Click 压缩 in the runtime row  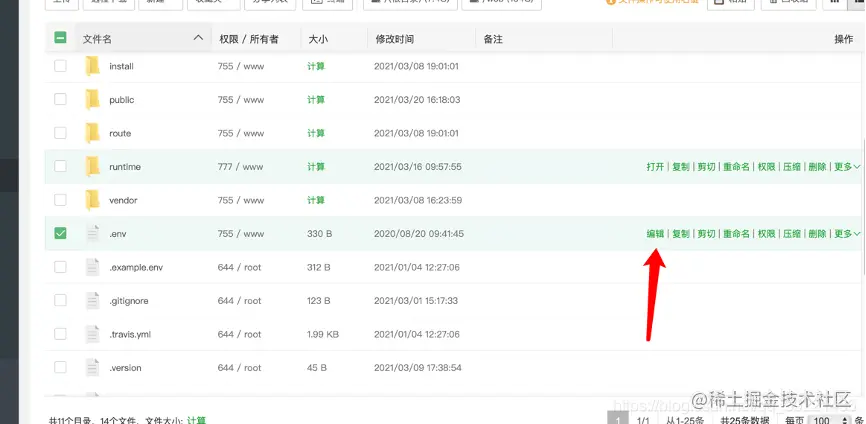coord(791,167)
